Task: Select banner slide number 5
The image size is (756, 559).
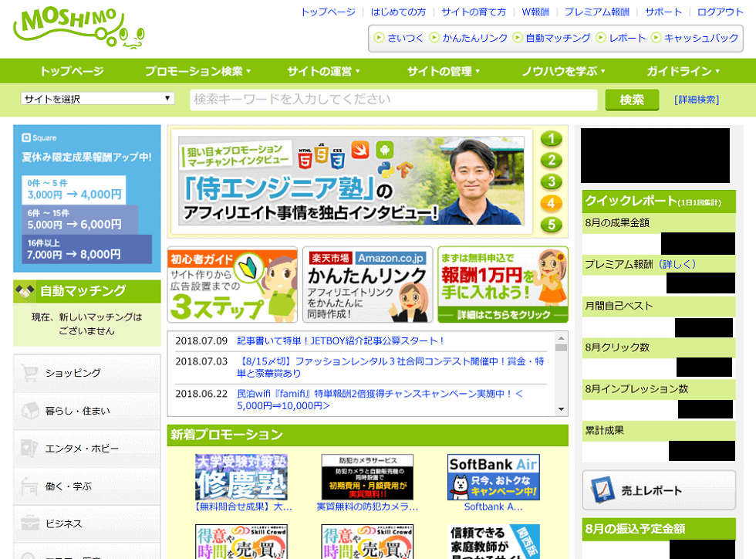Action: point(551,225)
